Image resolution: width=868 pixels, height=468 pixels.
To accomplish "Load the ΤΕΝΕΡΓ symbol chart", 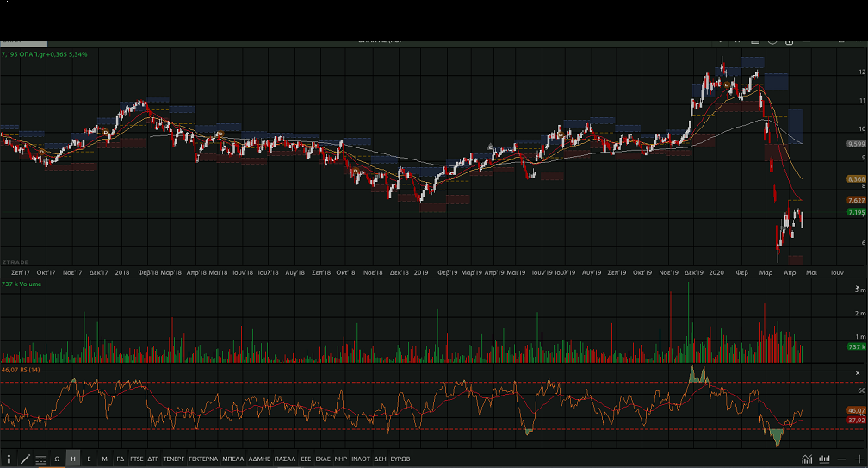I will pyautogui.click(x=174, y=459).
